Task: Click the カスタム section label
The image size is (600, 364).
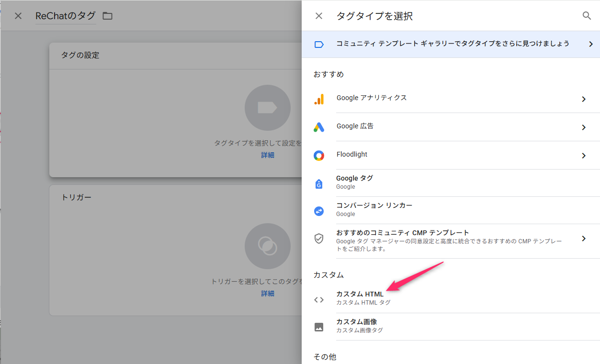Action: click(x=328, y=275)
